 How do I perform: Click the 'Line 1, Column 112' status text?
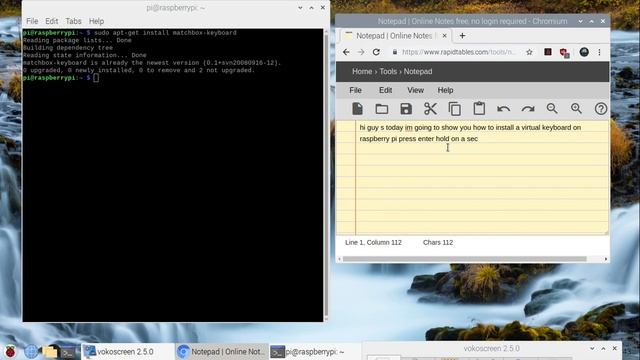coord(373,242)
